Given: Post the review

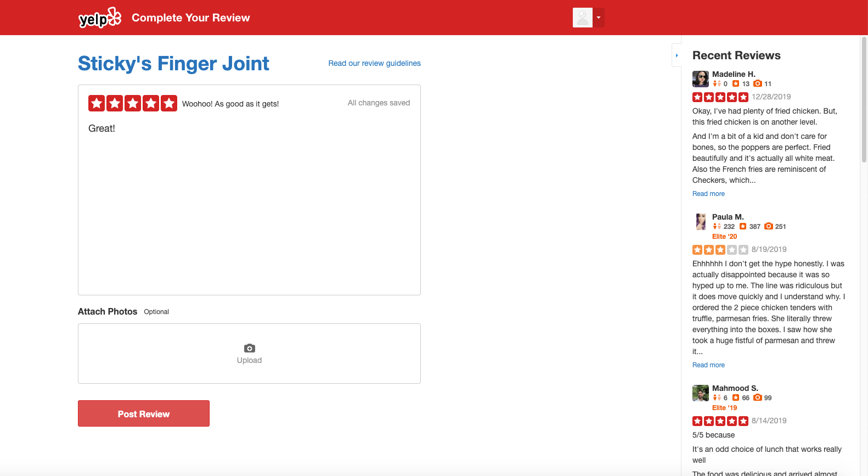Looking at the screenshot, I should point(144,413).
